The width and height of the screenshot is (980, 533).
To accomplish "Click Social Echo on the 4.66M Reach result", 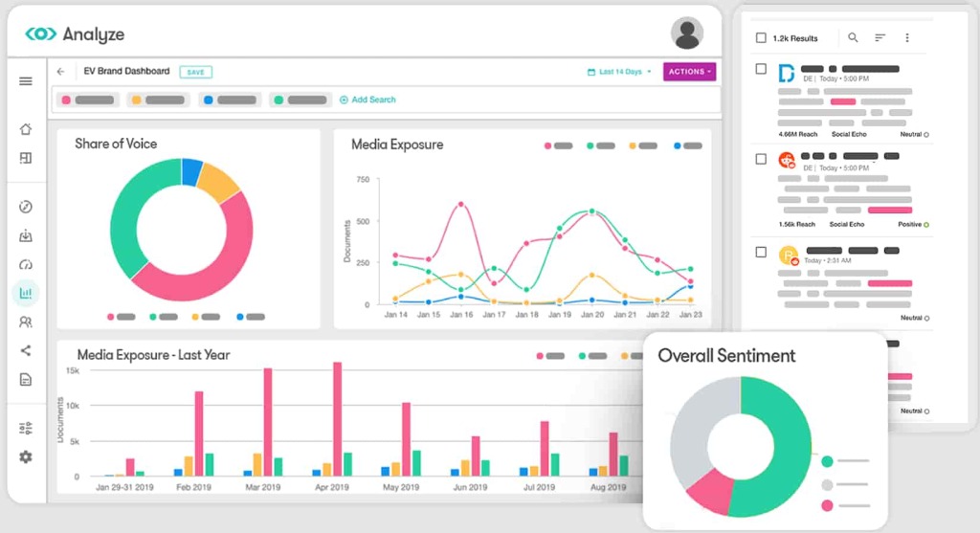I will click(x=849, y=134).
